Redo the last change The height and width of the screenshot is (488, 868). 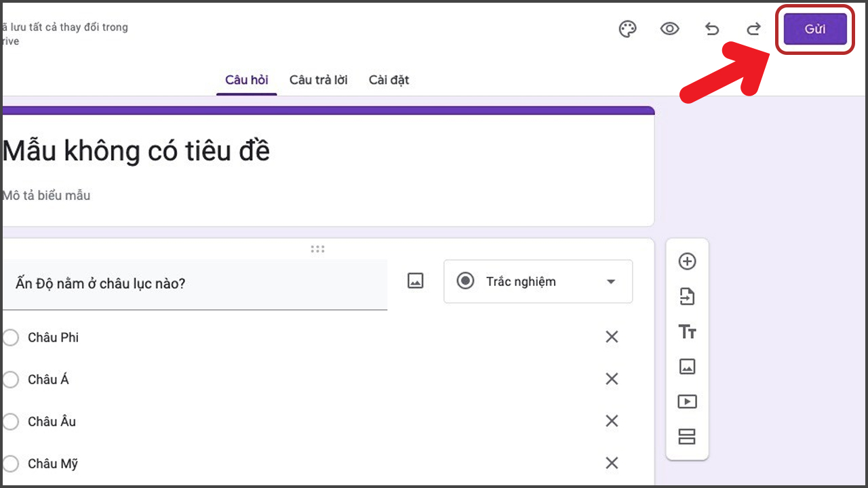[x=753, y=29]
